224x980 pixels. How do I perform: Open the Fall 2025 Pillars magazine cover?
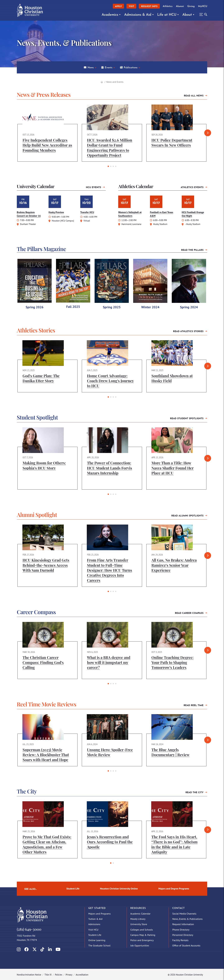pos(73,281)
